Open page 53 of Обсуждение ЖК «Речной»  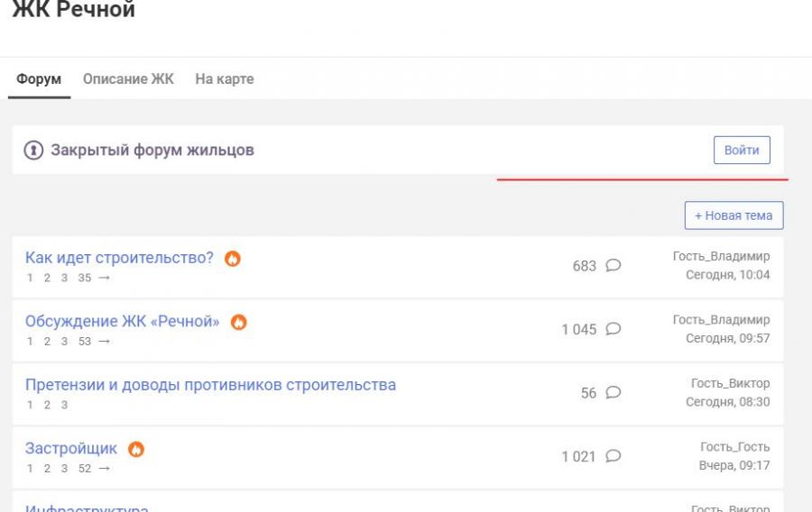click(x=85, y=342)
